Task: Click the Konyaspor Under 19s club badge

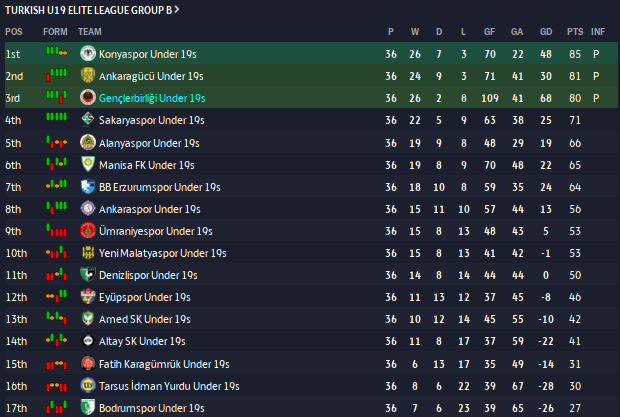Action: point(88,54)
